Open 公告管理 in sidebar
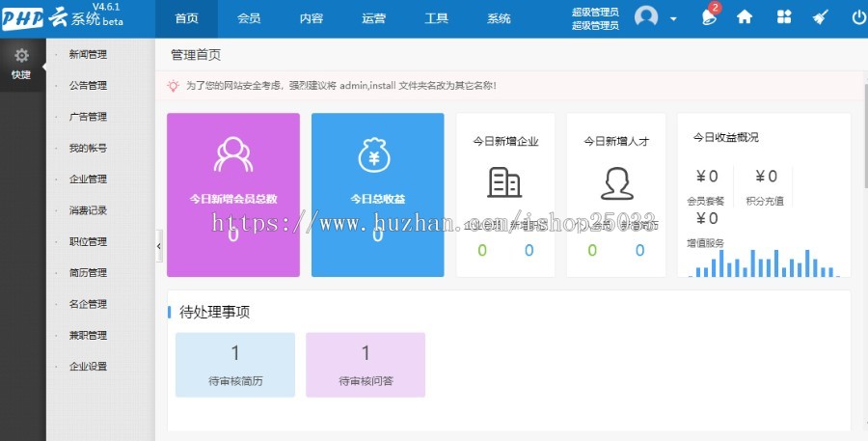This screenshot has height=441, width=868. (88, 85)
